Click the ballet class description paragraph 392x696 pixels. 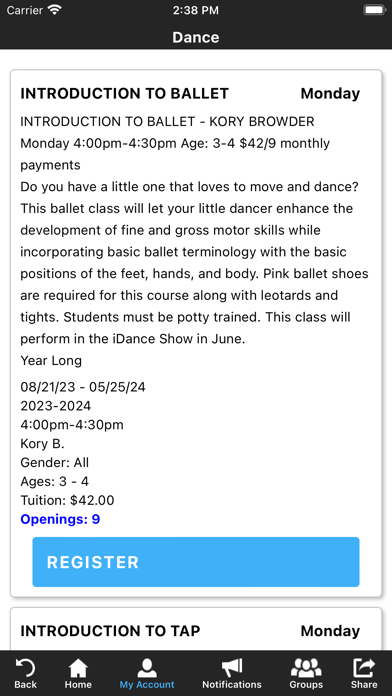click(194, 263)
